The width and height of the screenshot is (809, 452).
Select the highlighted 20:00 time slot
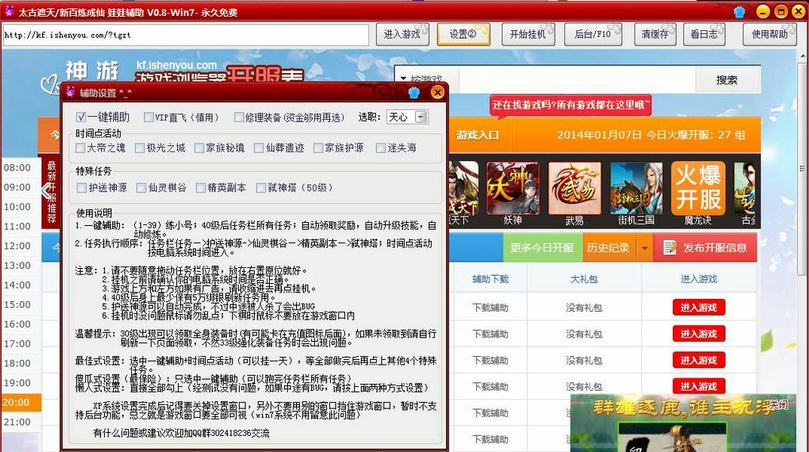[21, 402]
